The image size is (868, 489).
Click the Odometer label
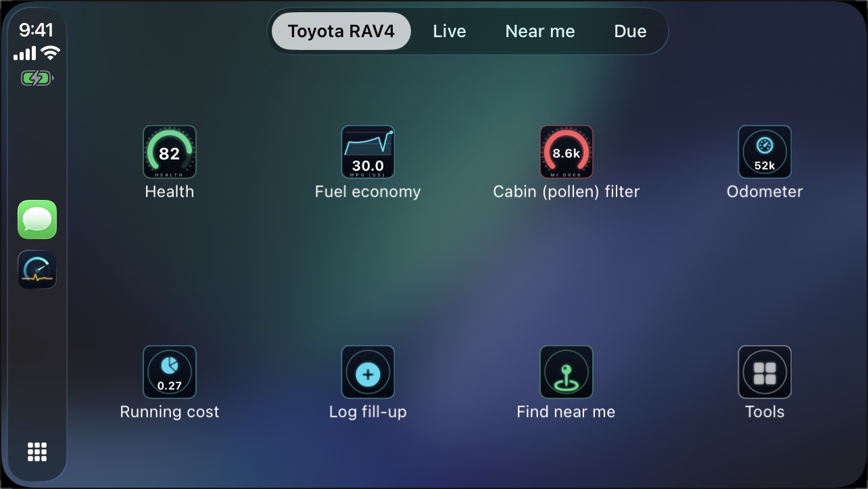pos(765,192)
